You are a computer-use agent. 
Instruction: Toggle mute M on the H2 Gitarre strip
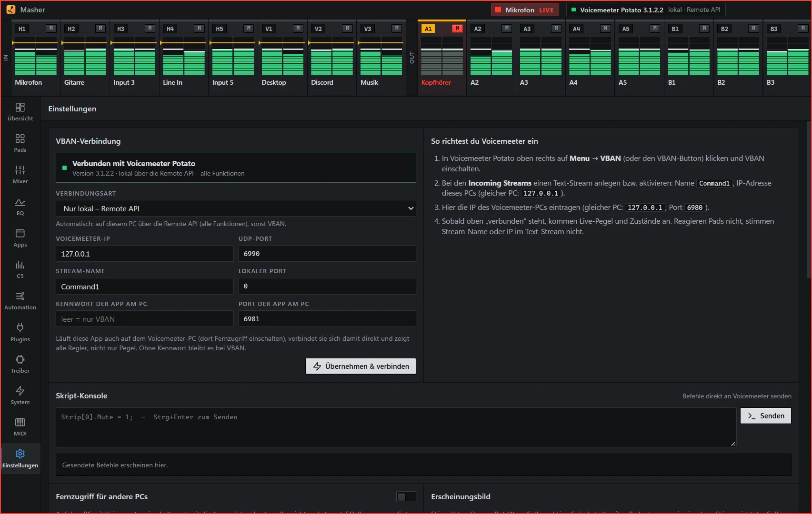[100, 29]
